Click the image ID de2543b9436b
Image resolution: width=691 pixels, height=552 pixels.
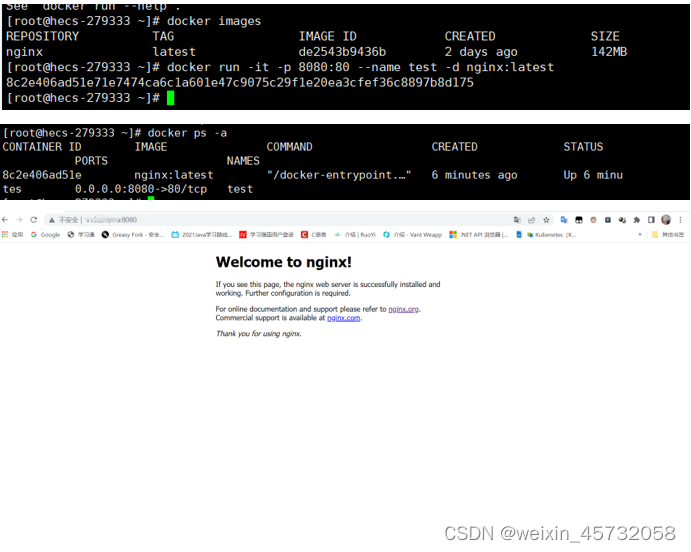point(342,52)
